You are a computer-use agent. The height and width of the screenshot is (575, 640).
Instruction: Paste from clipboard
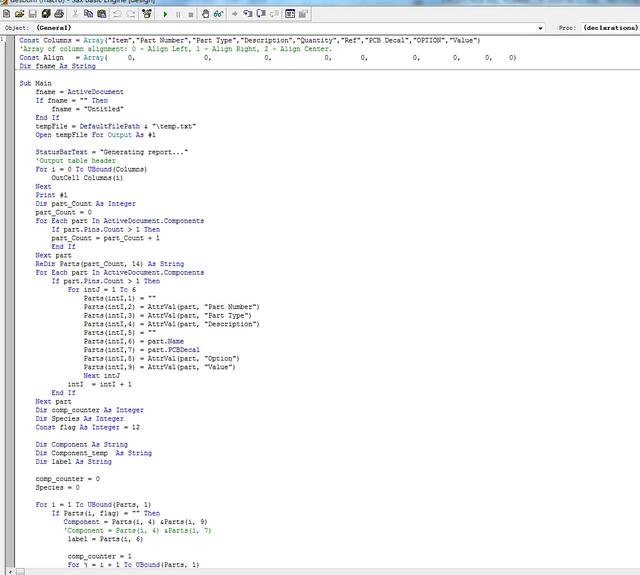pyautogui.click(x=102, y=14)
